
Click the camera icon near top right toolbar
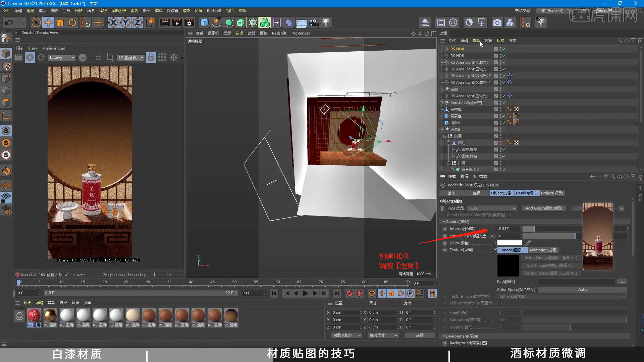point(497,22)
